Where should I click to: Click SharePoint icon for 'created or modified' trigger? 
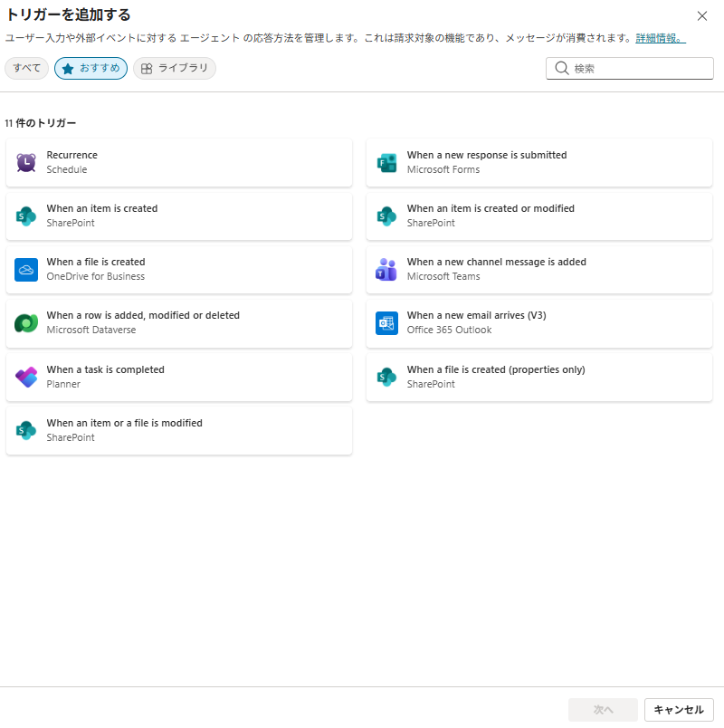[x=386, y=216]
